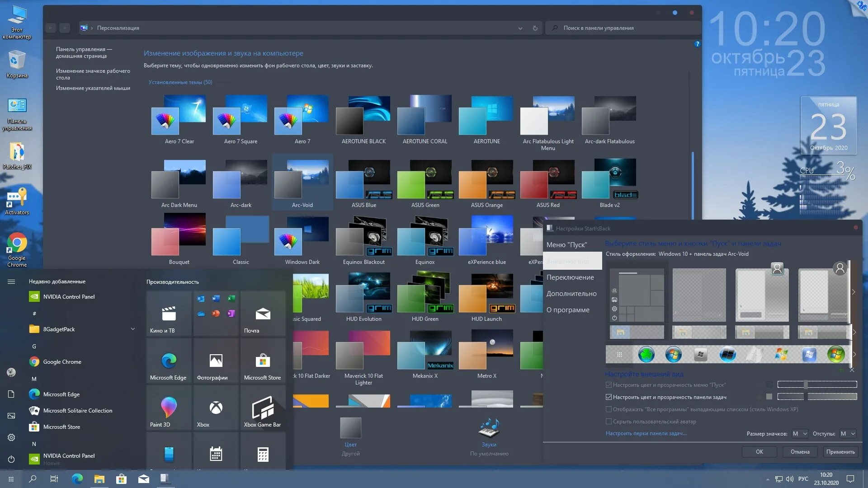The width and height of the screenshot is (868, 488).
Task: Click the 'Настроить перенос панели задач' link
Action: 646,433
